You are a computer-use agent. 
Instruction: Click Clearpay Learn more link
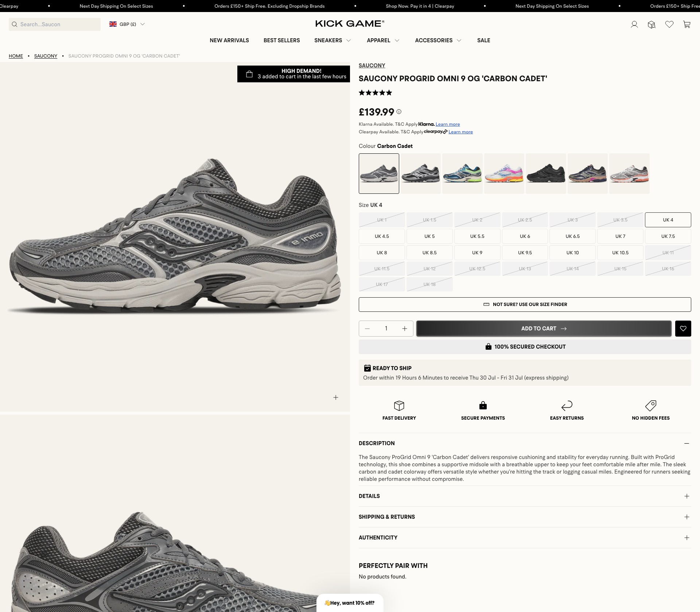click(x=460, y=132)
